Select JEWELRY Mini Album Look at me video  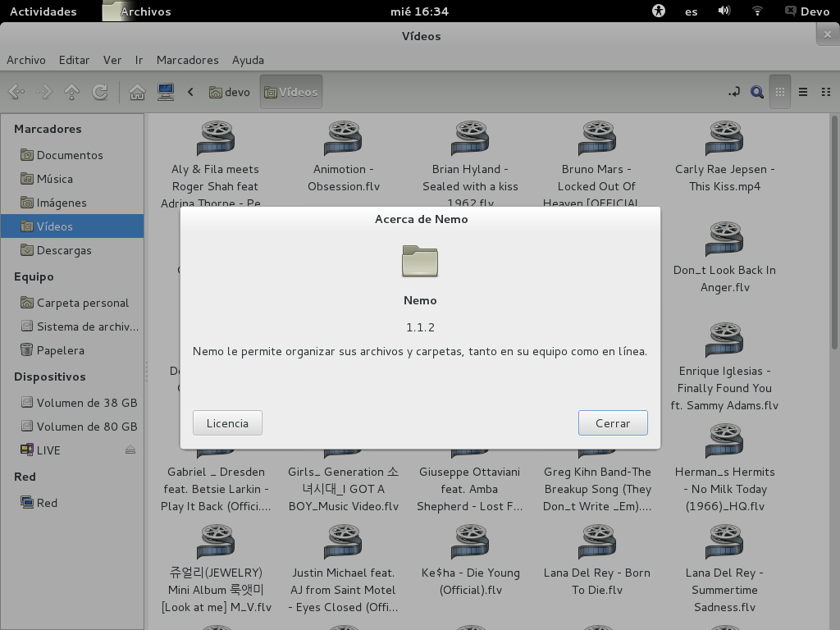[216, 568]
